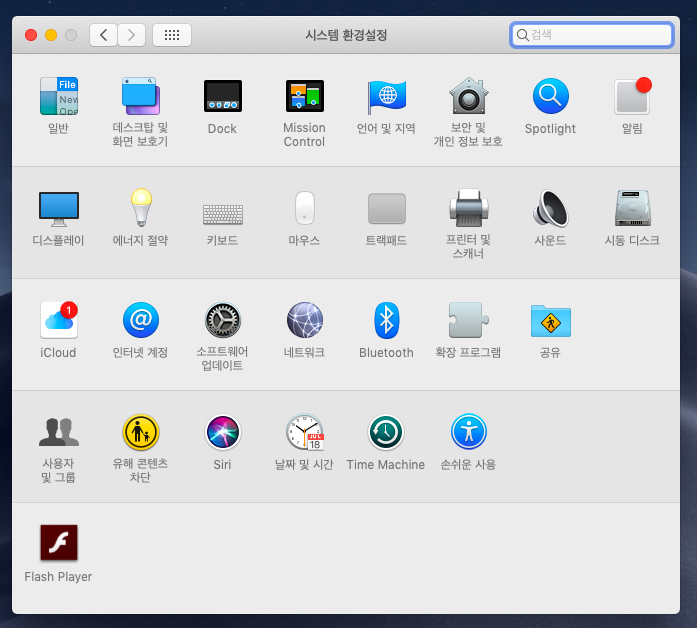
Task: Open 알림 notifications icon
Action: click(633, 96)
